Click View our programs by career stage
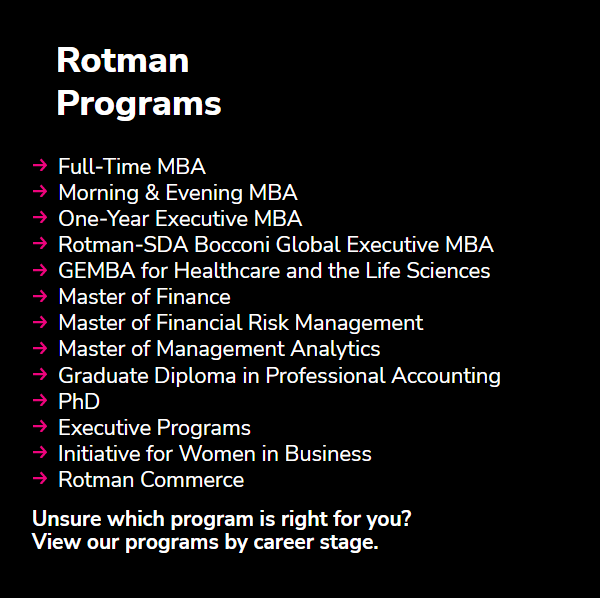Viewport: 600px width, 598px height. click(x=205, y=542)
